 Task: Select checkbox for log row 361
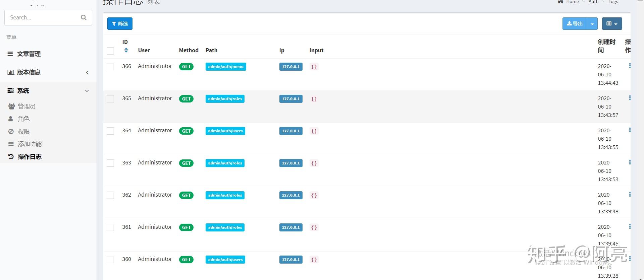coord(110,227)
